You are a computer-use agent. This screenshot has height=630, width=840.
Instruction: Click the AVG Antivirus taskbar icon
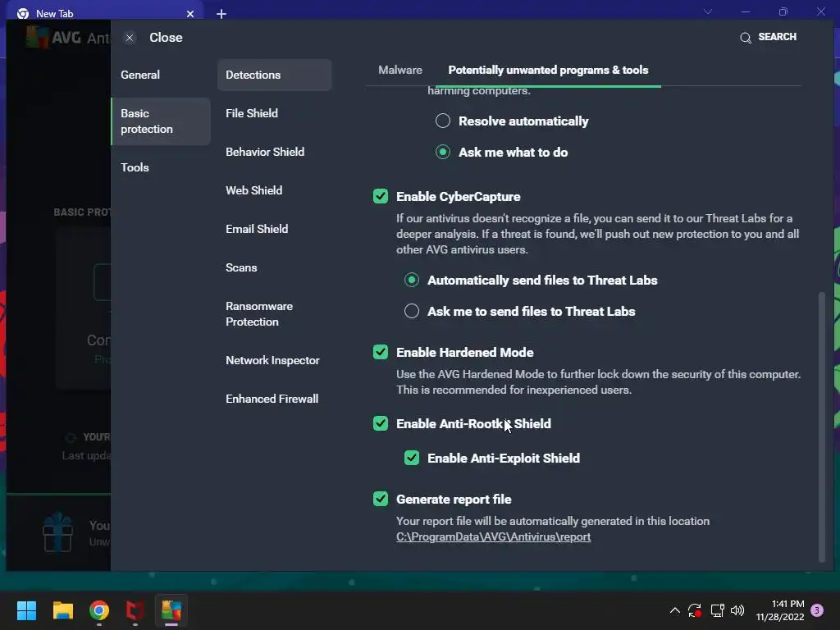point(171,610)
